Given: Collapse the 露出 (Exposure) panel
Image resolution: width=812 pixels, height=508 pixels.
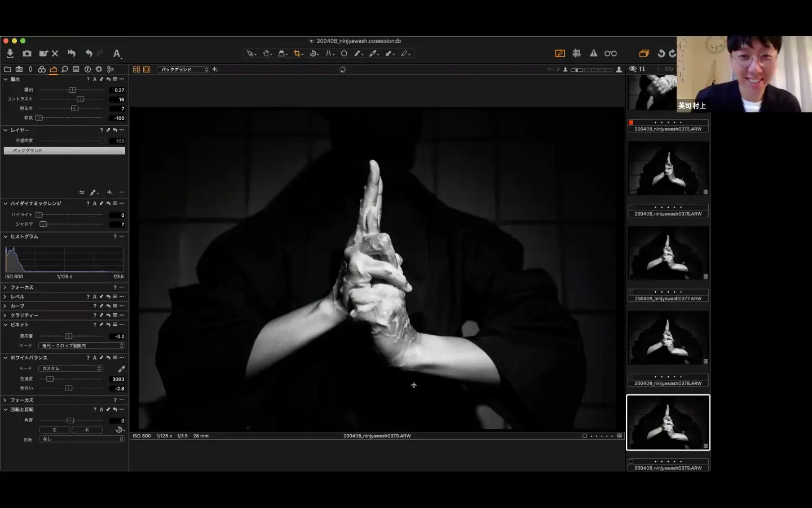Looking at the screenshot, I should [x=6, y=80].
